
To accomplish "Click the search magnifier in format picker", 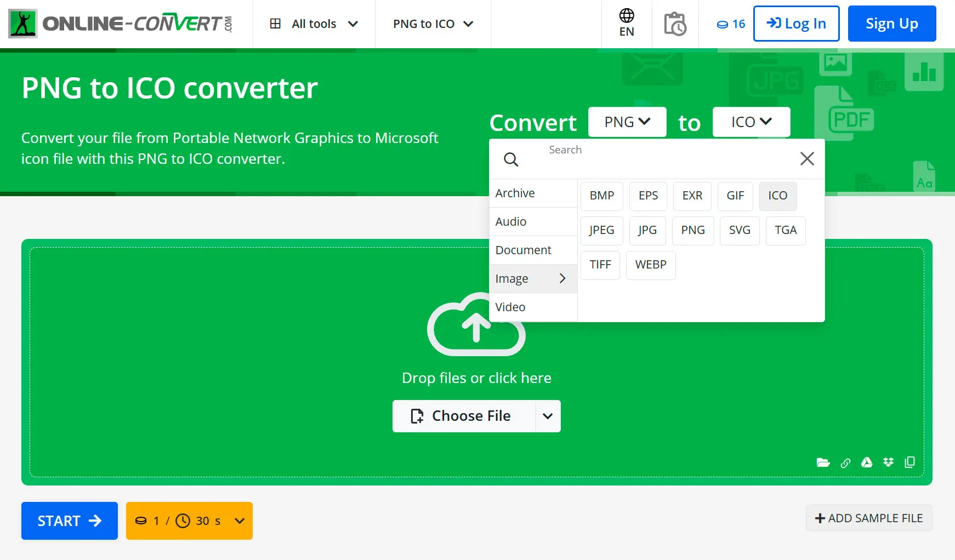I will (x=511, y=159).
